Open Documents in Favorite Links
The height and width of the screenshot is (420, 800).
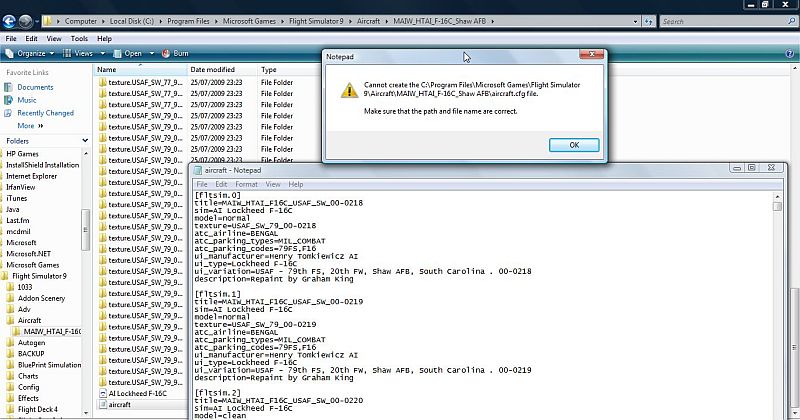35,87
